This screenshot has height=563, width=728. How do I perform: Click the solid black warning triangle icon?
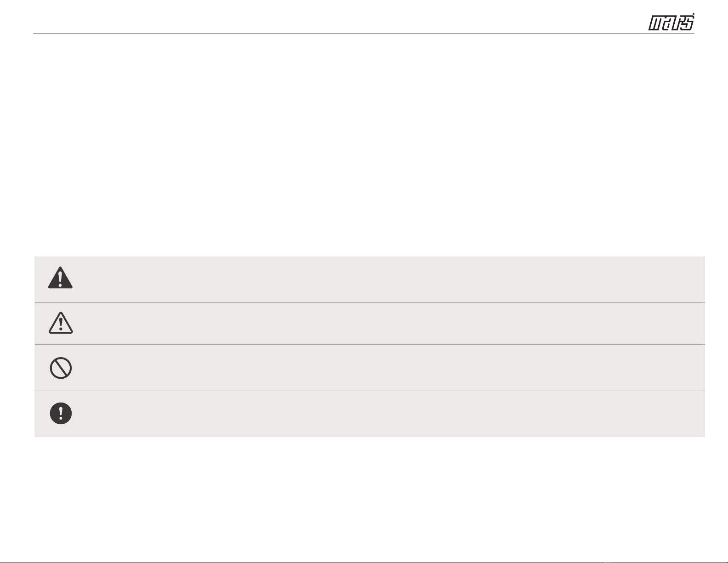pos(60,278)
